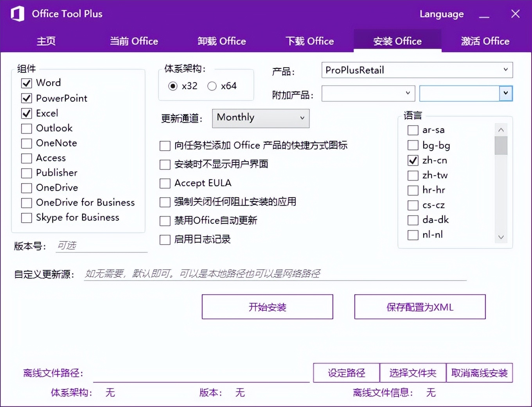Image resolution: width=532 pixels, height=407 pixels.
Task: Switch to the 激活 Office tab
Action: point(485,41)
